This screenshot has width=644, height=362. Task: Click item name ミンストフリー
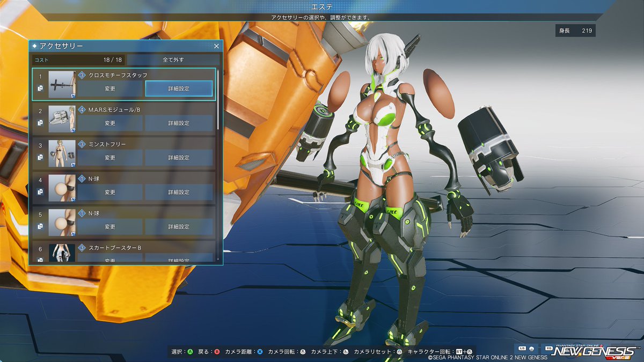(x=107, y=144)
